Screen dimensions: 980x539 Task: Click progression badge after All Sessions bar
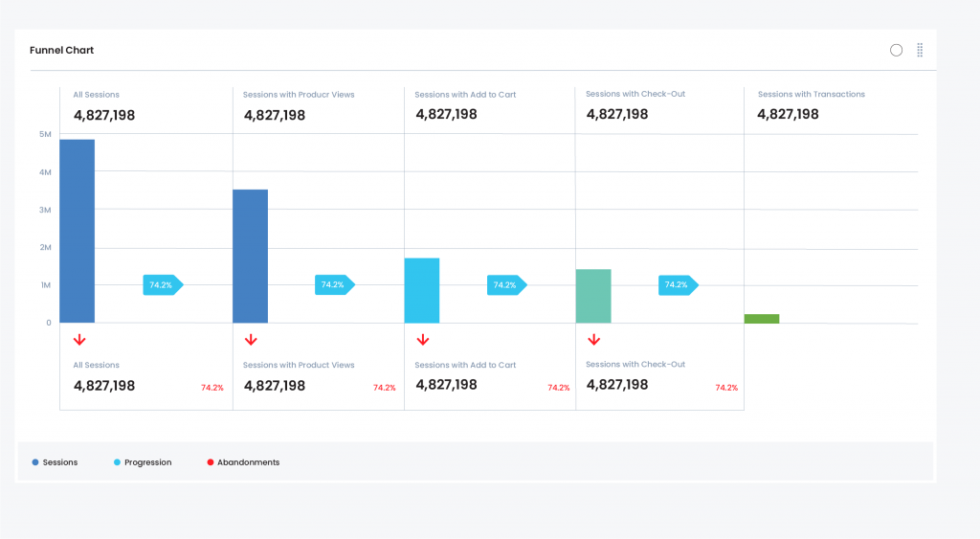click(x=162, y=285)
